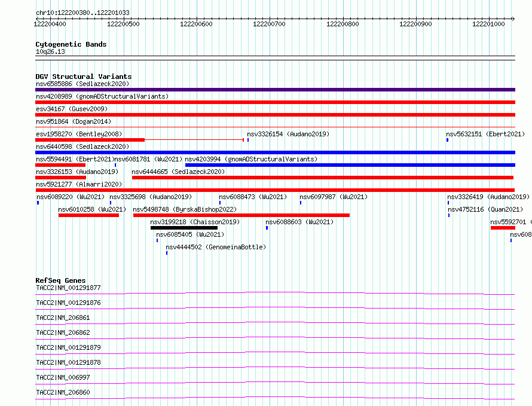Click ruler position 122201000
Screen dimensions: 532x406
488,24
